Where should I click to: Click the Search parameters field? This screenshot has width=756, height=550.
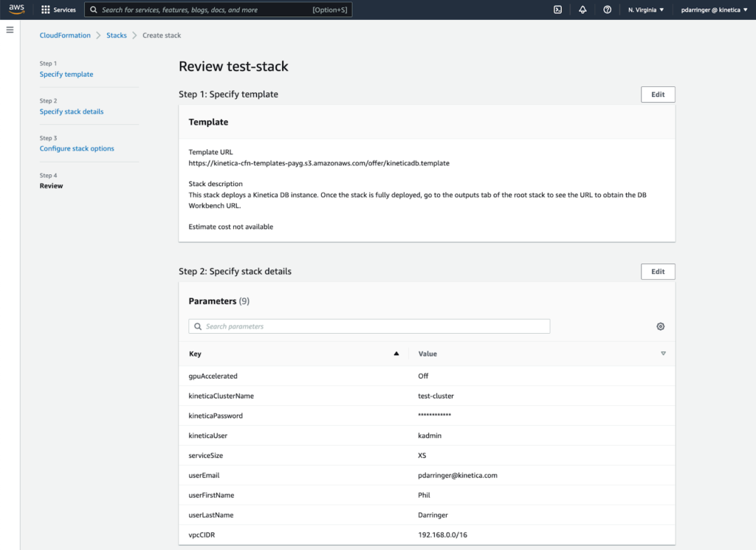point(369,326)
